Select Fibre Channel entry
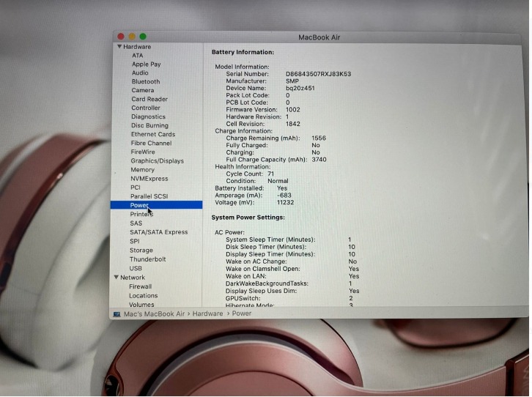This screenshot has height=397, width=532. [151, 143]
